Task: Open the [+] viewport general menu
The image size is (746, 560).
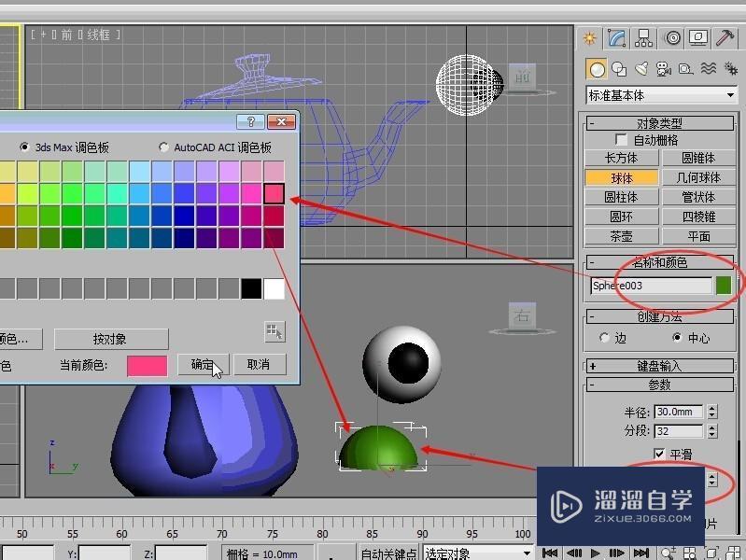Action: click(x=43, y=35)
